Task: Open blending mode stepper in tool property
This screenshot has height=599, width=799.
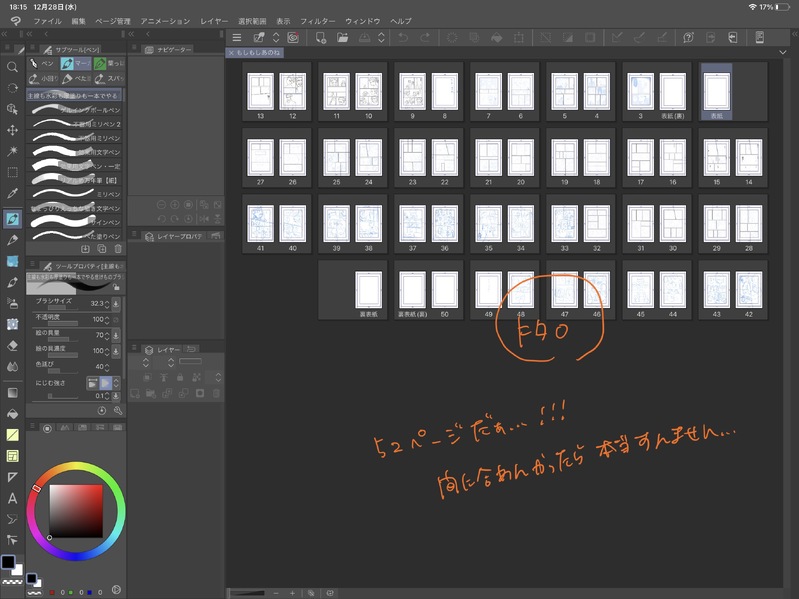Action: point(116,383)
